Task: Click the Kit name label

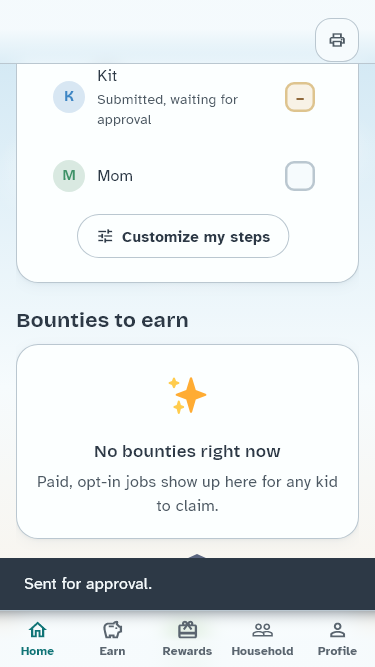Action: [x=107, y=76]
